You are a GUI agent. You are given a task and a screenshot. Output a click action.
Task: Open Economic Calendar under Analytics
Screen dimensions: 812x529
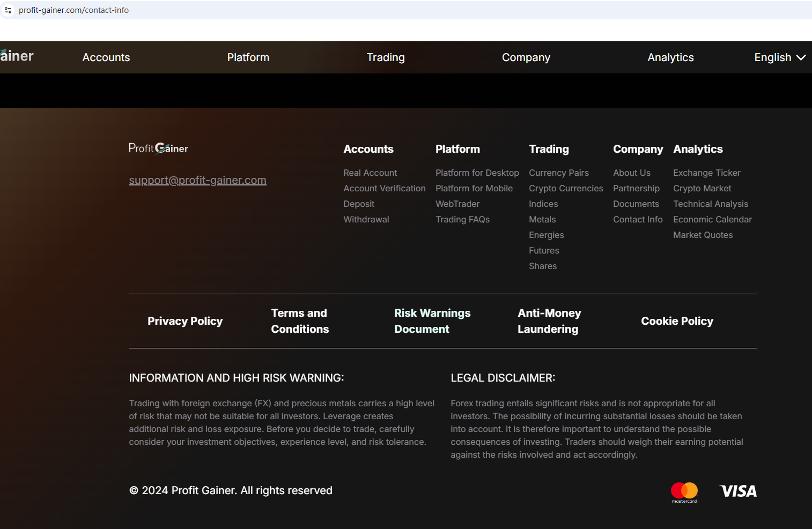(x=712, y=219)
